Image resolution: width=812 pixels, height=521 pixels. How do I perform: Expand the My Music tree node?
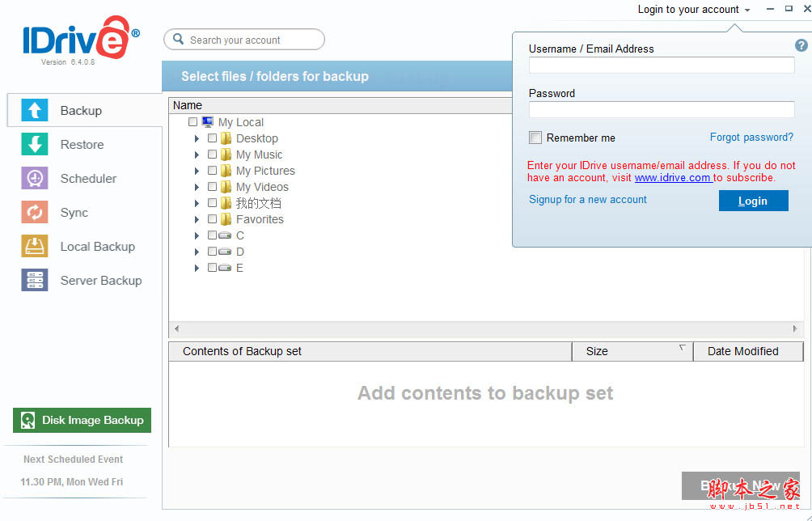[x=197, y=155]
